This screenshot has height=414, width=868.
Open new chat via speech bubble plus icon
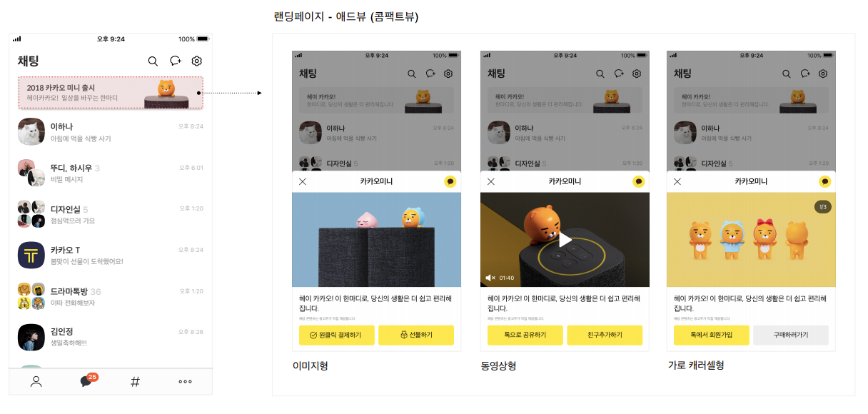point(175,61)
